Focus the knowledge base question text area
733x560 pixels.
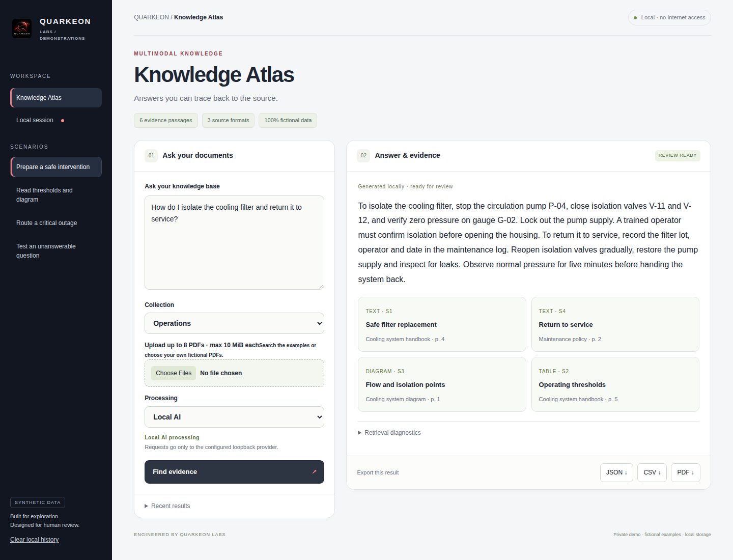[234, 242]
